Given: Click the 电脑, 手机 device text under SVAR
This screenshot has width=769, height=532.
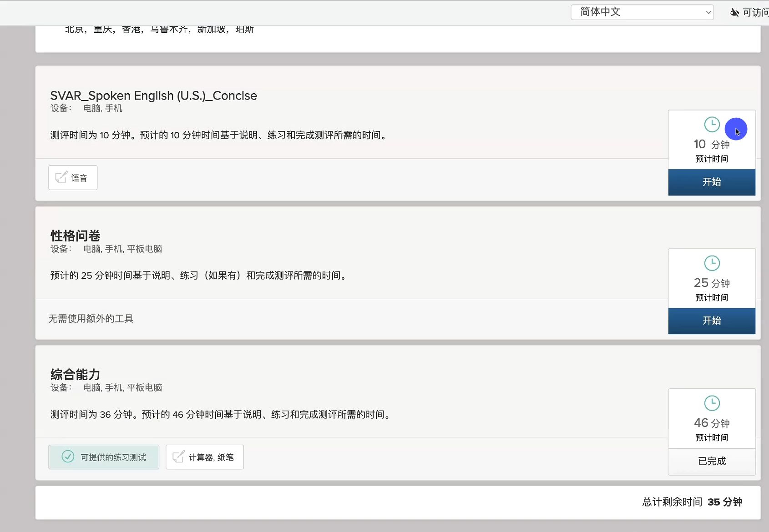Looking at the screenshot, I should tap(103, 108).
